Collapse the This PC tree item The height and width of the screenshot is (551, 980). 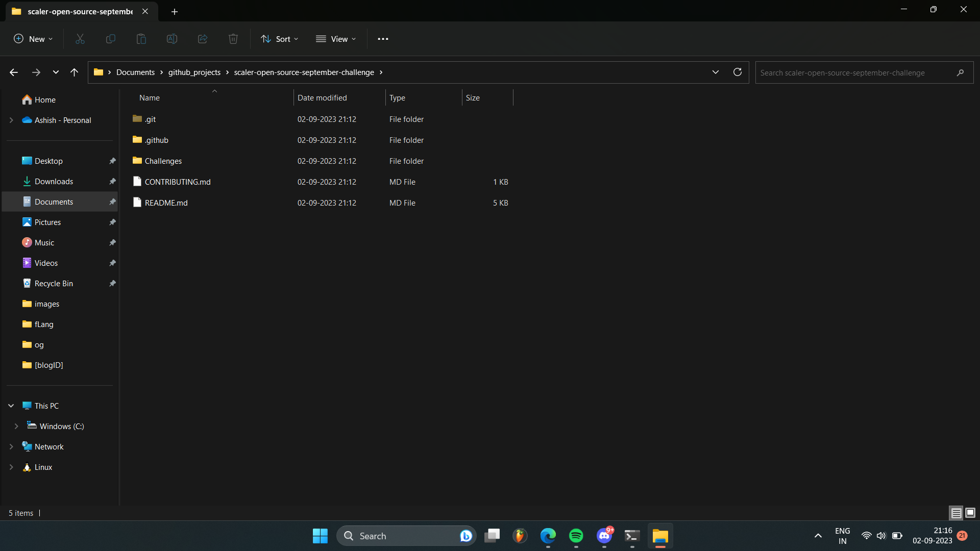tap(11, 405)
